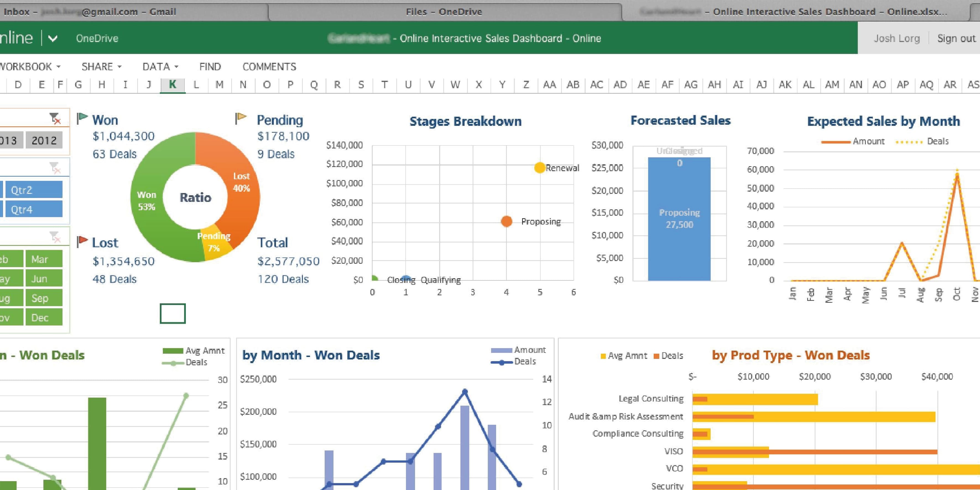
Task: Clear filter on the month slicer
Action: [55, 237]
